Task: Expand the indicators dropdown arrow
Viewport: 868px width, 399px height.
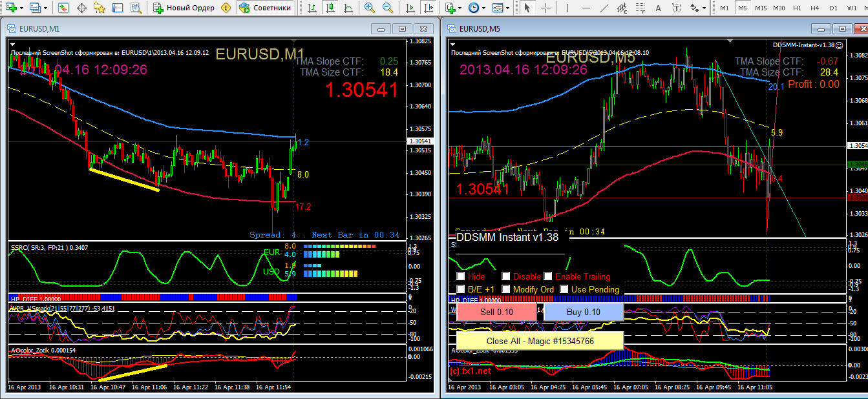Action: click(460, 8)
